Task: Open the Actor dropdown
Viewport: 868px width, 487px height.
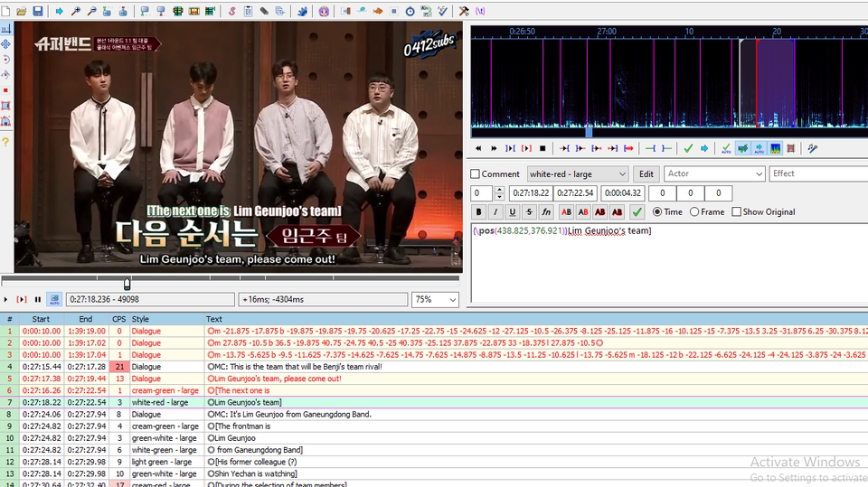Action: pos(714,173)
